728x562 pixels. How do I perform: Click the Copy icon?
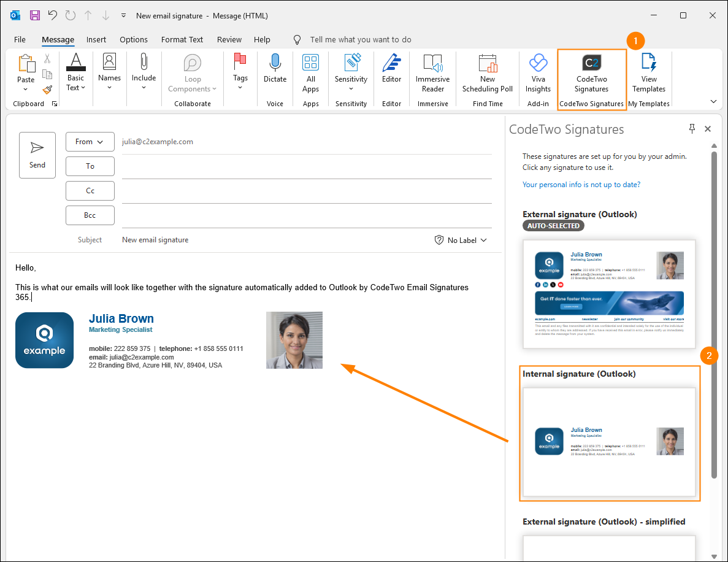click(x=47, y=74)
